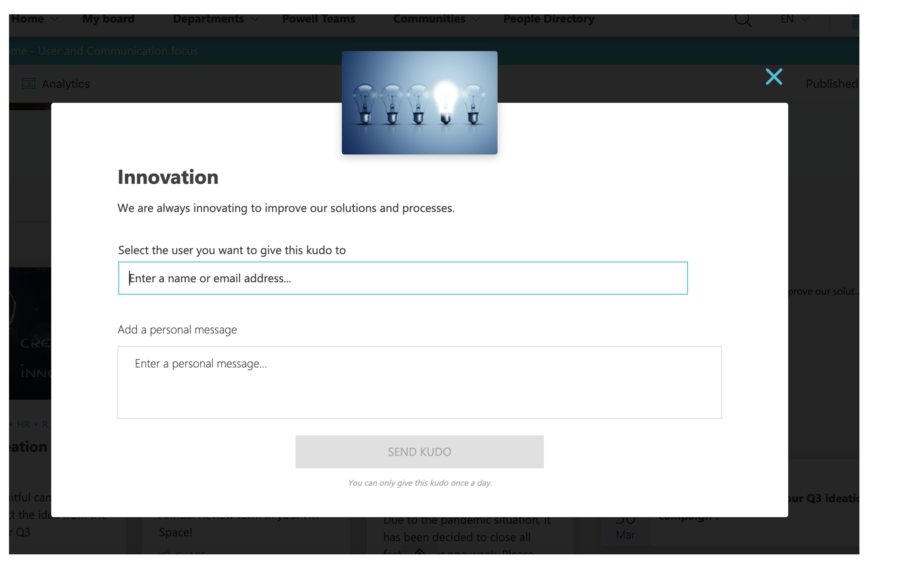Click the Home navigation item

(27, 19)
